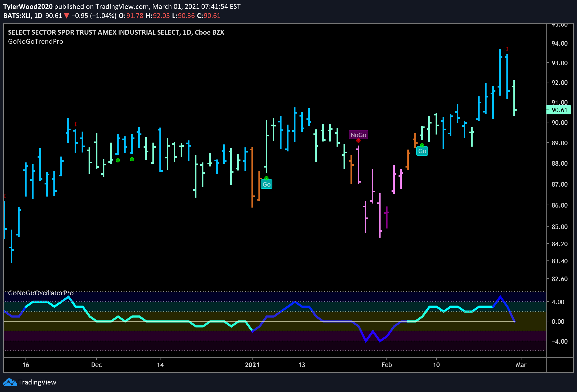Click the GoNoGoOscillatorPro indicator label
This screenshot has width=577, height=392.
(41, 293)
